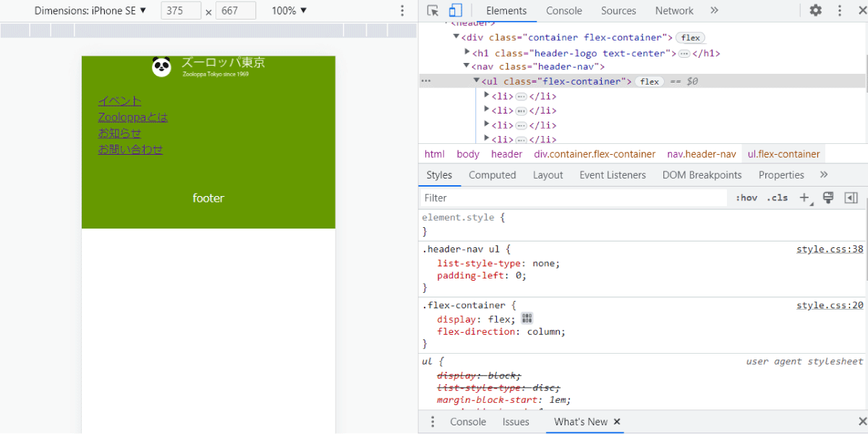Open the 100% zoom dropdown
Viewport: 868px width, 434px height.
(289, 11)
